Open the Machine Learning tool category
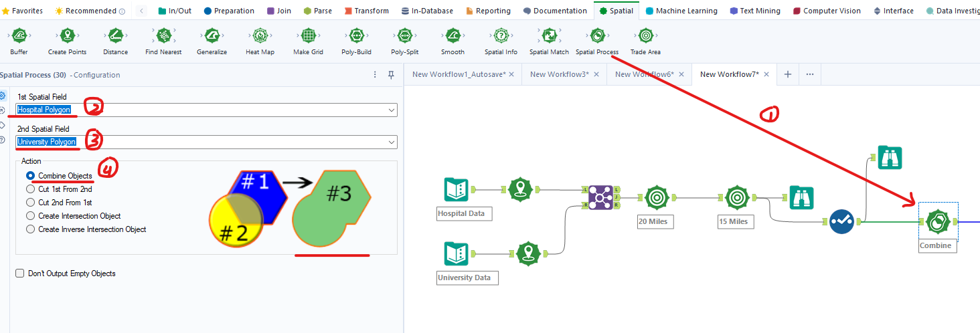 click(681, 11)
